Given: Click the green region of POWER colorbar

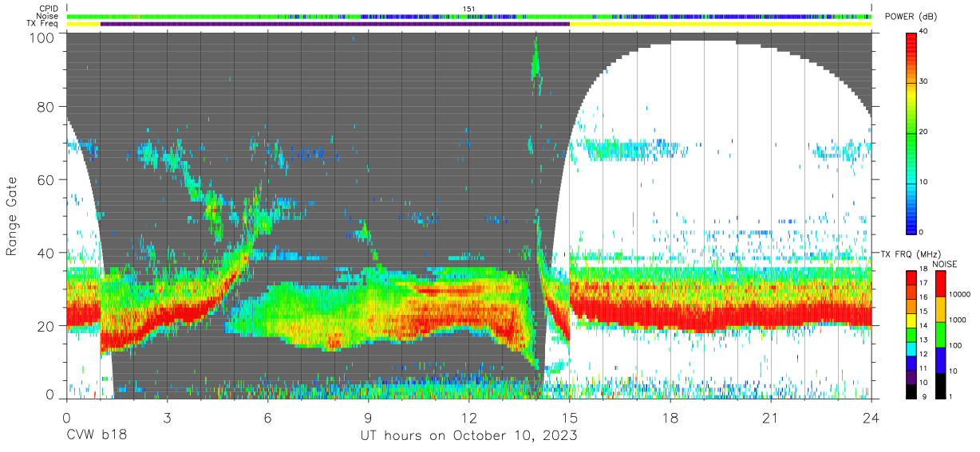Looking at the screenshot, I should coord(911,132).
